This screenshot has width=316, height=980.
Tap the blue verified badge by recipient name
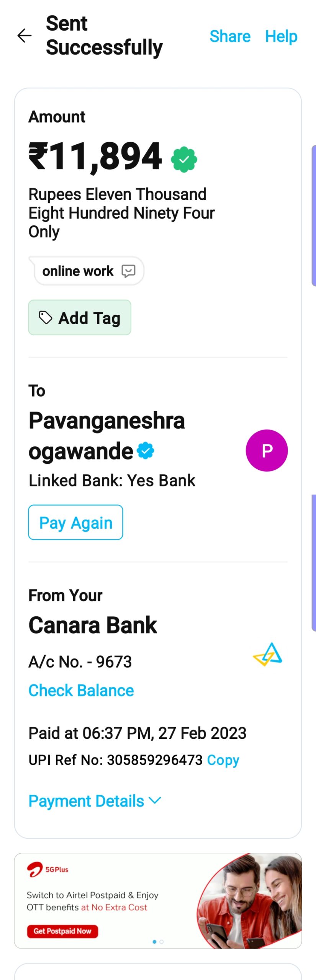coord(146,451)
